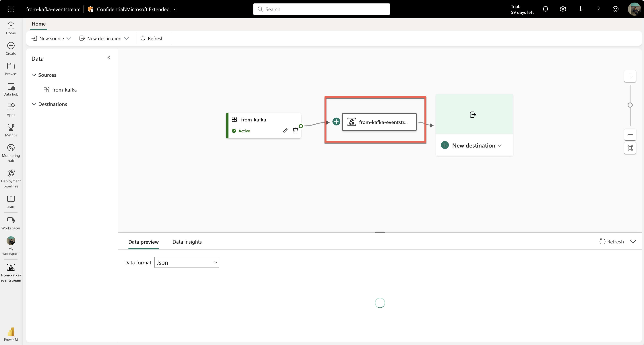Open Data hub in left navigation
Screen dimensions: 644x345
click(x=11, y=89)
